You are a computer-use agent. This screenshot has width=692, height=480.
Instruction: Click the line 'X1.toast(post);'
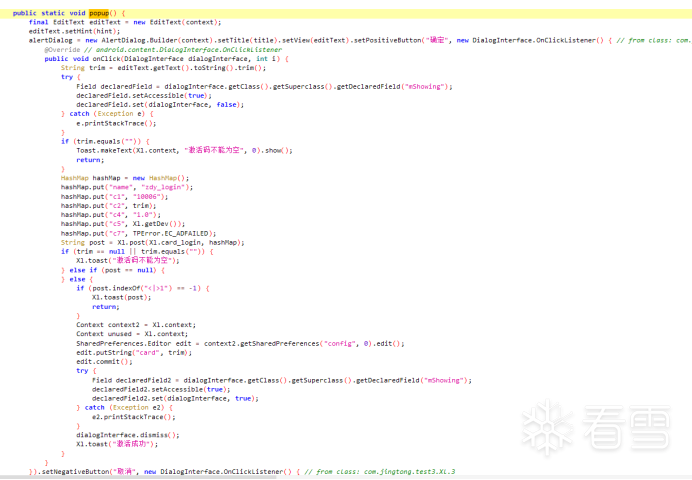point(121,298)
